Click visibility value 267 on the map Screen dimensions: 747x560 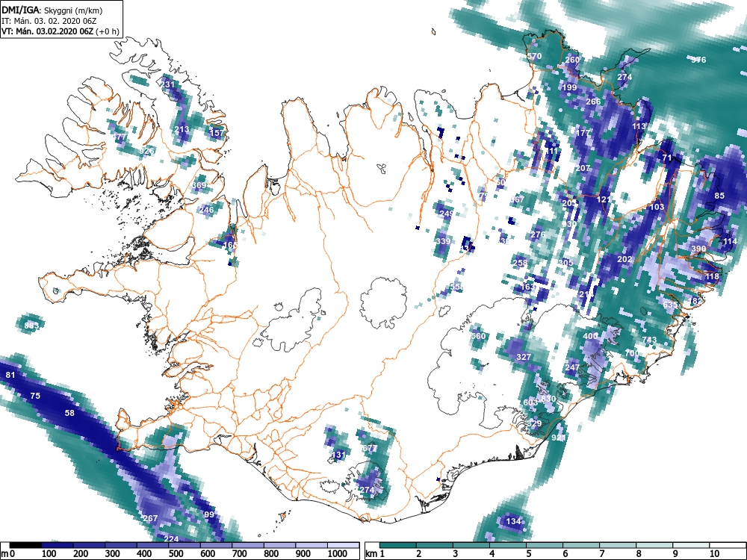tap(150, 518)
